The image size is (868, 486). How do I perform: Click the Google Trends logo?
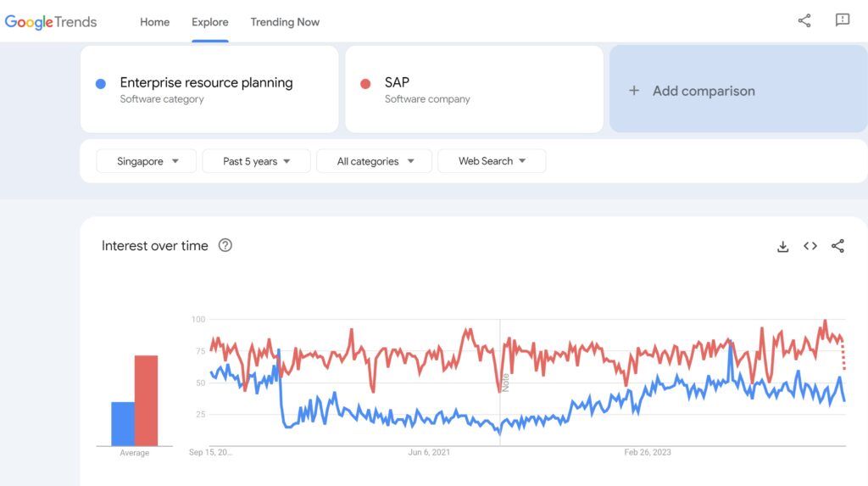click(x=51, y=22)
